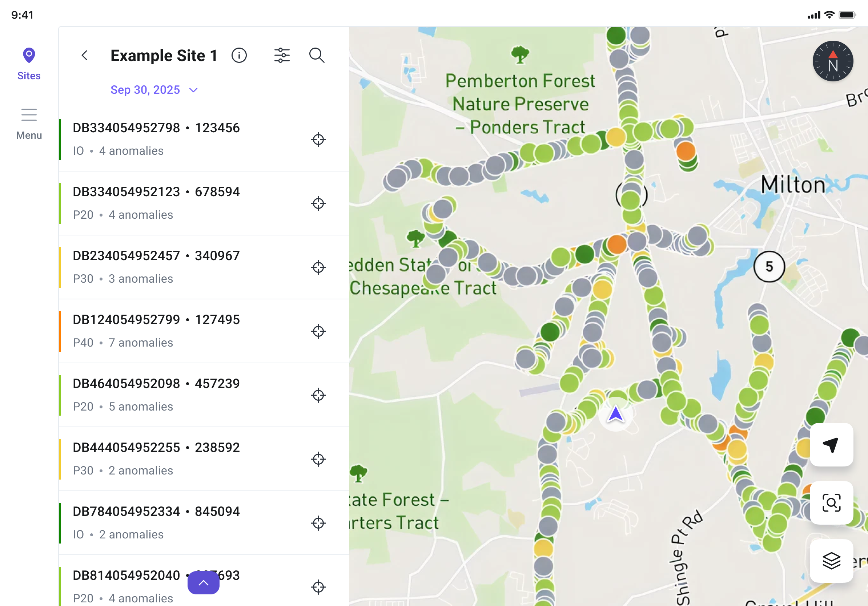Center map on my location arrow button
Screen dimensions: 868x606
click(831, 445)
